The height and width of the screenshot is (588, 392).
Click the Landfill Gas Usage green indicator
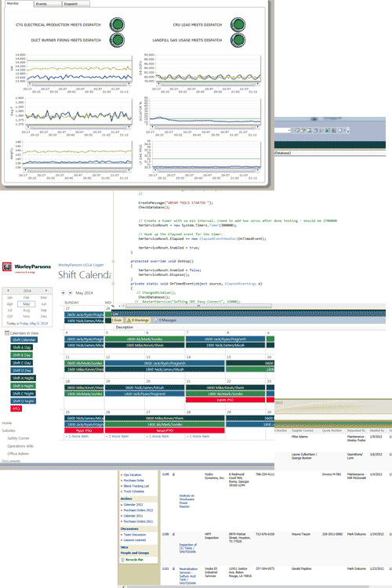238,40
